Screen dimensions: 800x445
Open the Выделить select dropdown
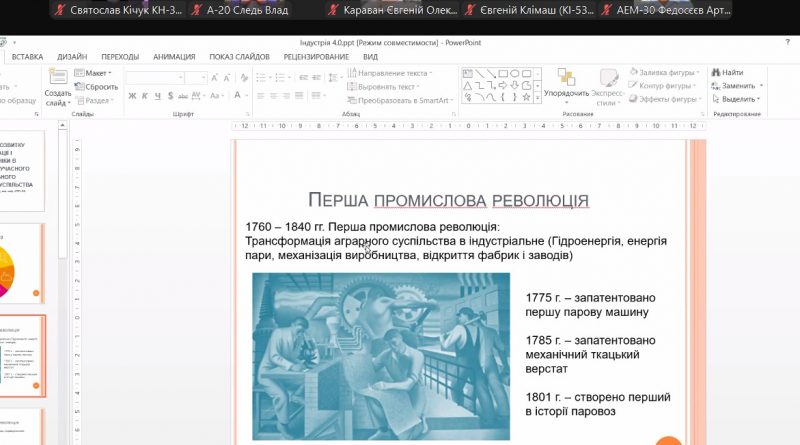[x=736, y=99]
